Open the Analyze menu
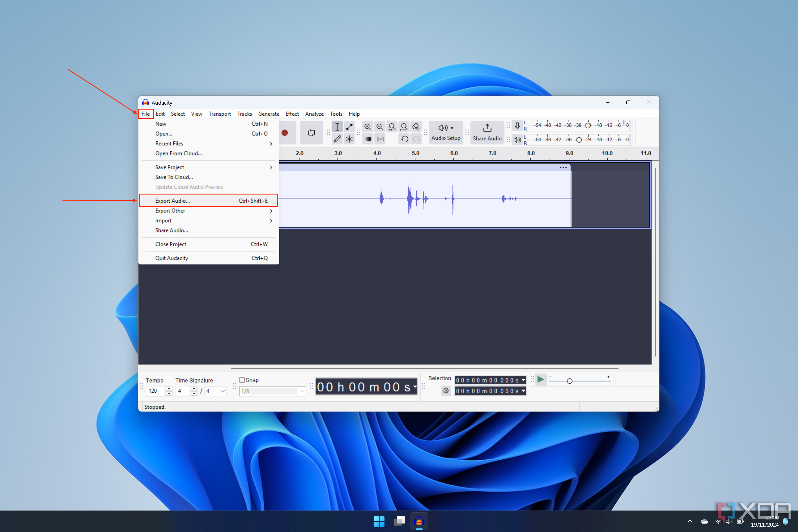The width and height of the screenshot is (798, 532). click(314, 114)
